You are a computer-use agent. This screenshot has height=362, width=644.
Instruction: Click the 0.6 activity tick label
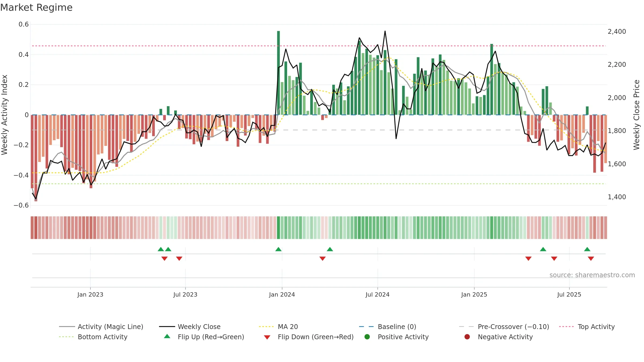click(x=24, y=24)
